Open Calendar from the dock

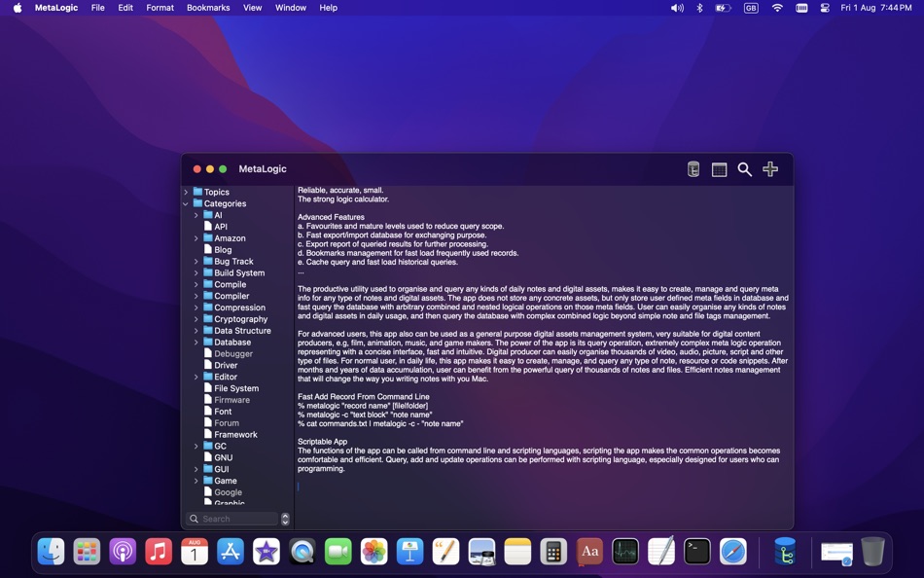coord(195,552)
